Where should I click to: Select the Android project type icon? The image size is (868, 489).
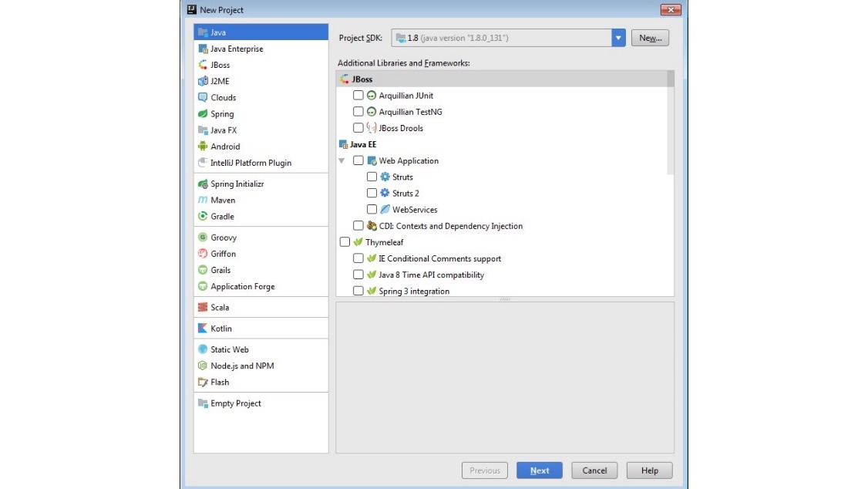[203, 147]
